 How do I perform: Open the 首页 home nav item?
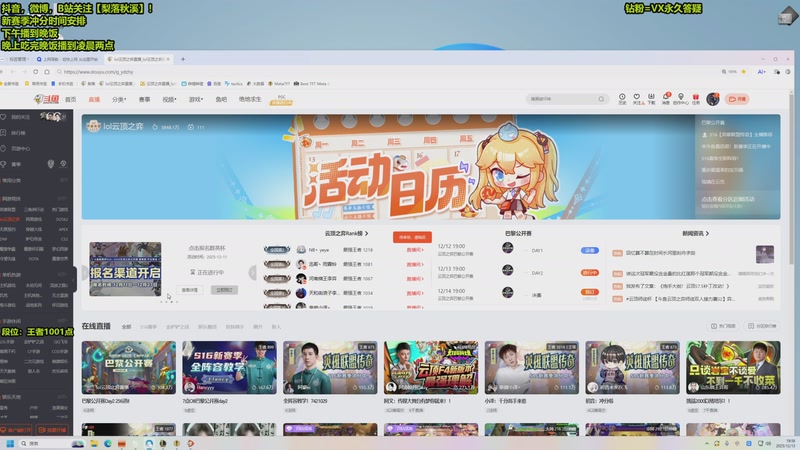[70, 99]
